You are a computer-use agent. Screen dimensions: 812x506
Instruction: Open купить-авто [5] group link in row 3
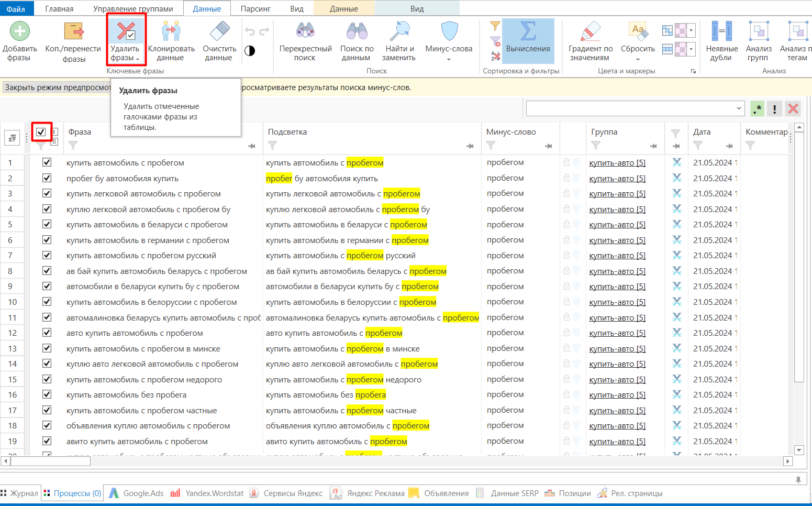[617, 194]
